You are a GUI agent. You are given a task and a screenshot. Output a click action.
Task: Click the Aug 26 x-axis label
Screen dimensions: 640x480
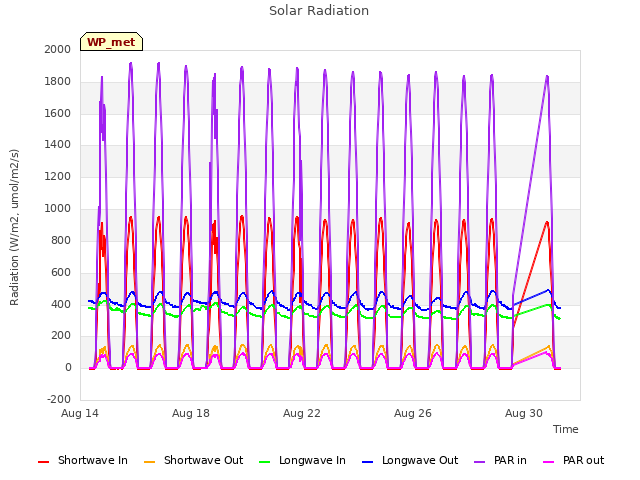[x=413, y=413]
